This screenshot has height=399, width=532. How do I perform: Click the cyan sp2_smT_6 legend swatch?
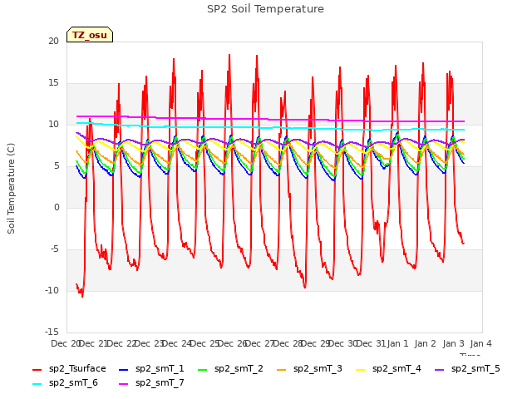[x=37, y=384]
